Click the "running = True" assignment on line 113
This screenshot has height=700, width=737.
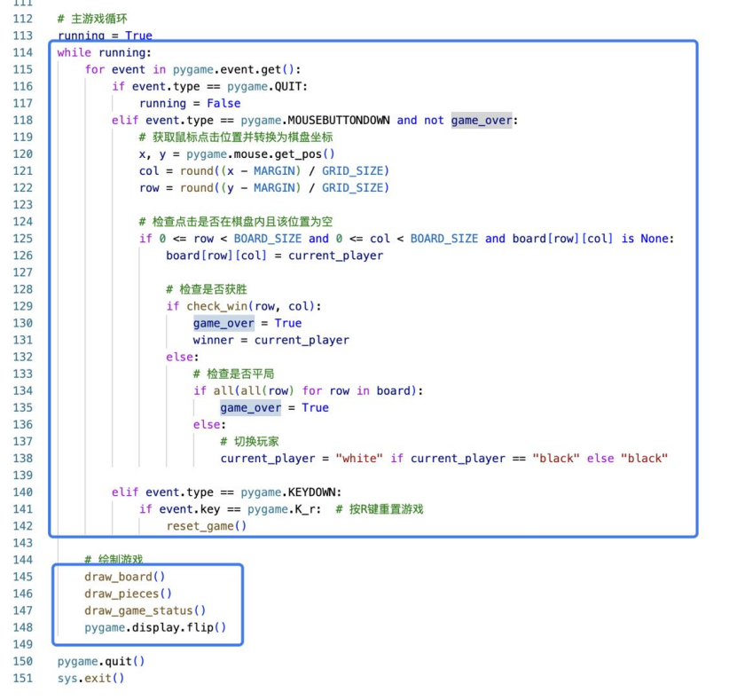point(105,35)
